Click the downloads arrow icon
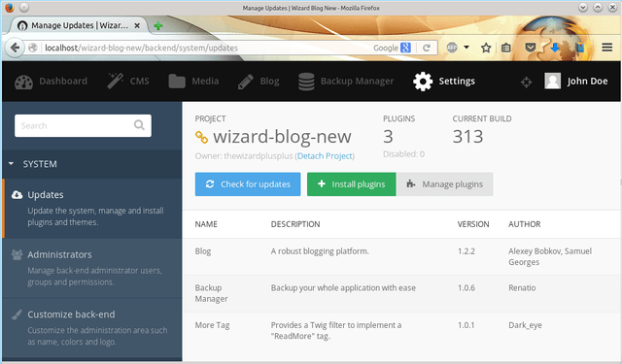This screenshot has width=622, height=364. coord(555,48)
